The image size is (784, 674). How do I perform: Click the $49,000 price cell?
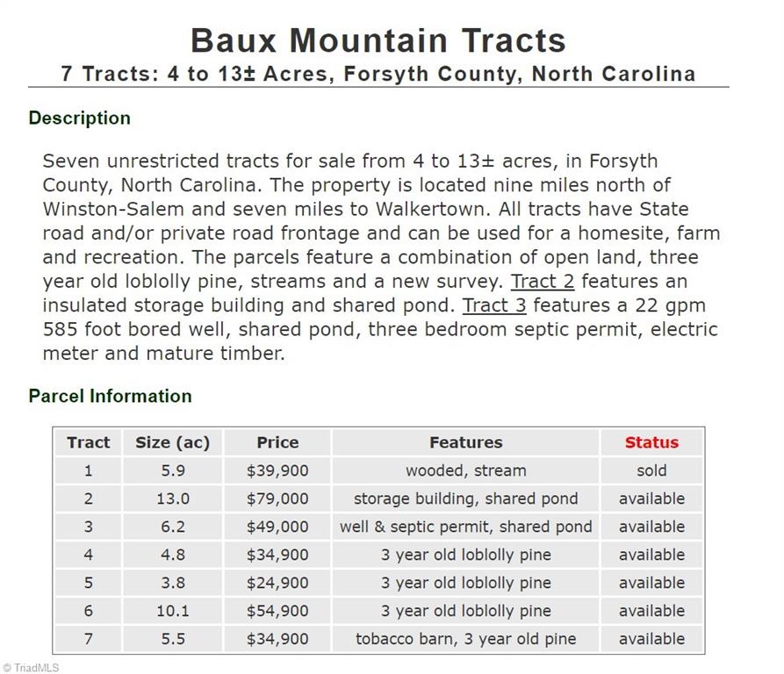[x=277, y=526]
